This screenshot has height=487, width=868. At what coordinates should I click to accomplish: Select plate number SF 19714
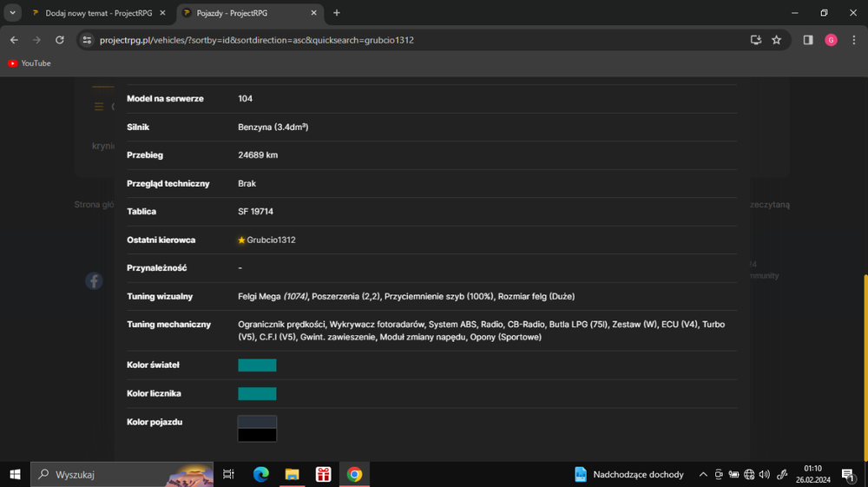pyautogui.click(x=255, y=212)
